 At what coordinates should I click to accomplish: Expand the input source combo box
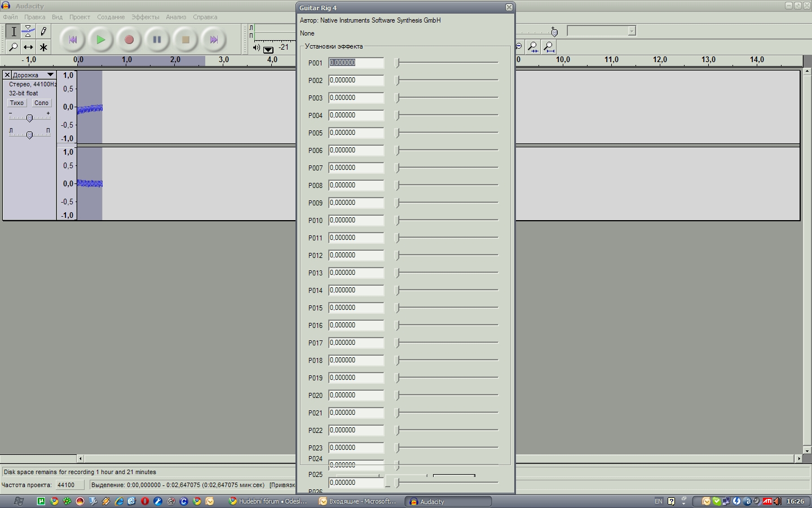pos(632,31)
